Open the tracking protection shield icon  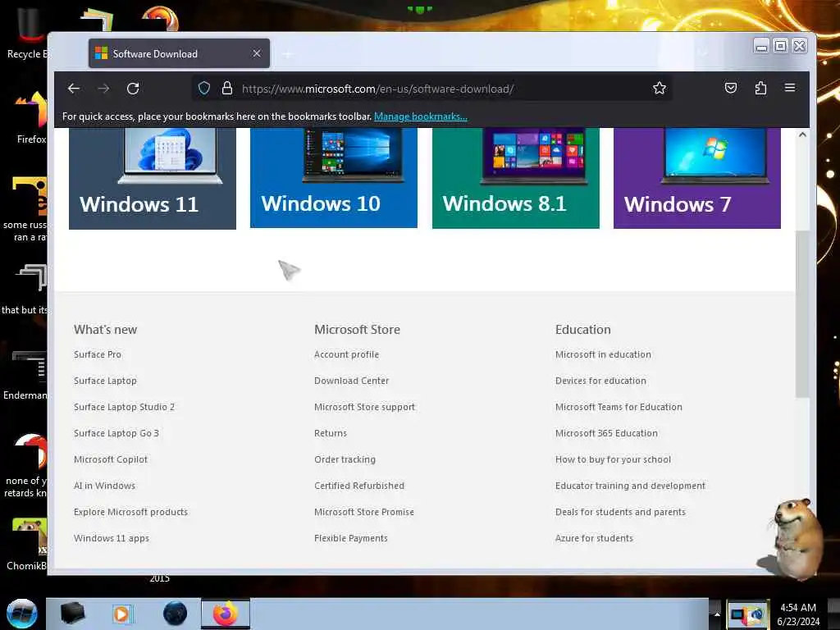click(x=204, y=89)
